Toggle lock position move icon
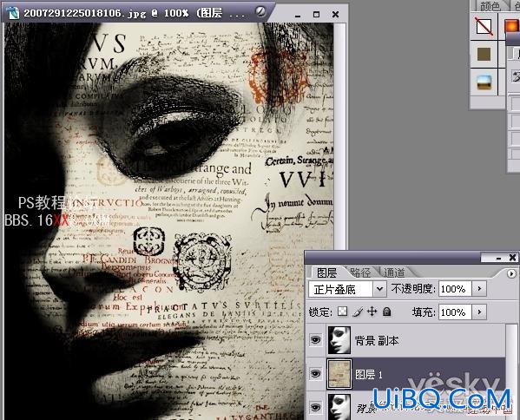The image size is (520, 420). coord(372,312)
